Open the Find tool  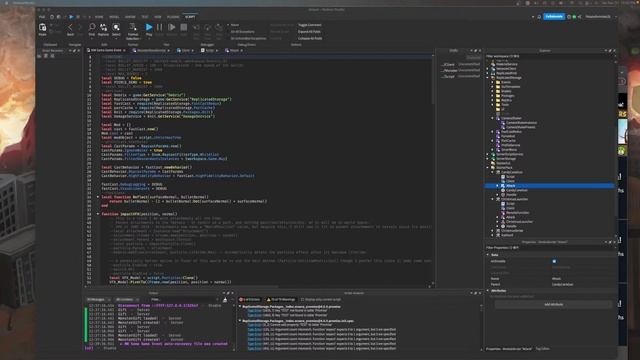click(92, 27)
